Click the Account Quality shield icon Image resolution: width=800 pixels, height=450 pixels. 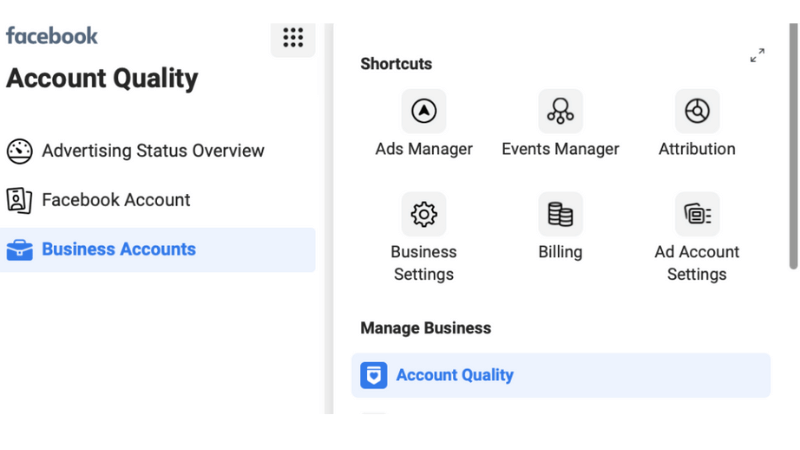(x=373, y=376)
